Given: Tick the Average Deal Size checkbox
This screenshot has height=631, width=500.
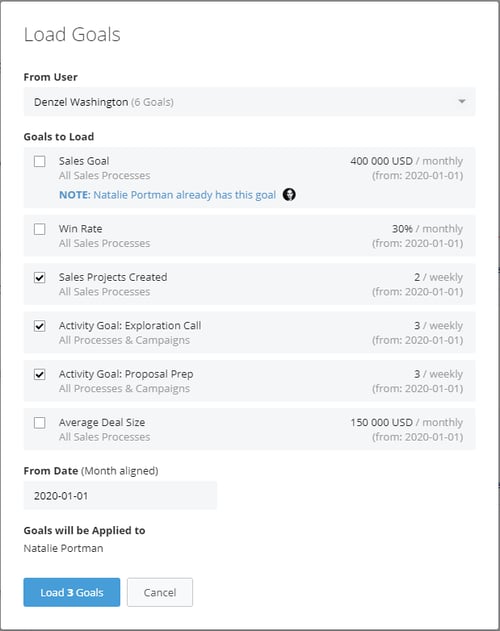Looking at the screenshot, I should coord(39,423).
